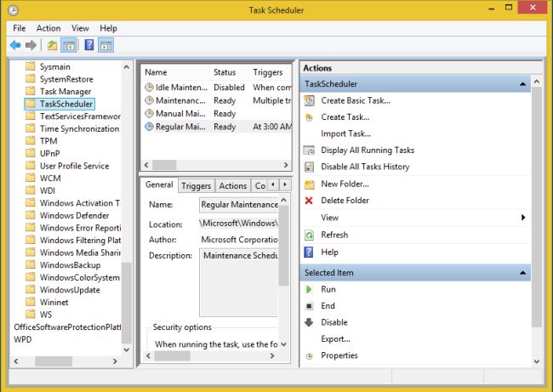
Task: Click the Forward arrow toolbar icon
Action: click(x=31, y=45)
